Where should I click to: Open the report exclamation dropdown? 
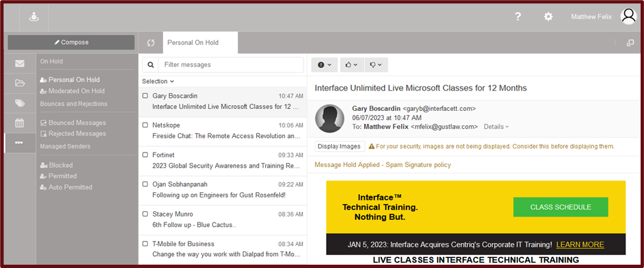click(x=325, y=65)
